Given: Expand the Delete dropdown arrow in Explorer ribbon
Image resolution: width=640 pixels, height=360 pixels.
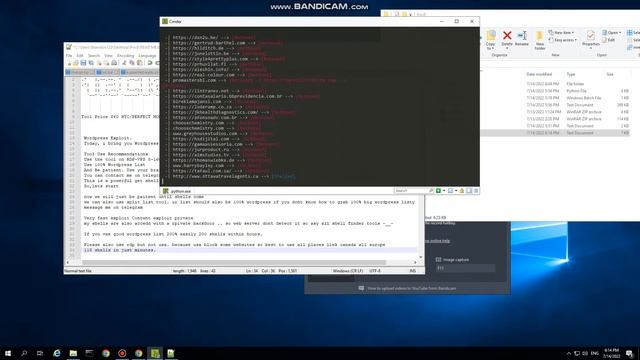Looking at the screenshot, I should pos(507,49).
